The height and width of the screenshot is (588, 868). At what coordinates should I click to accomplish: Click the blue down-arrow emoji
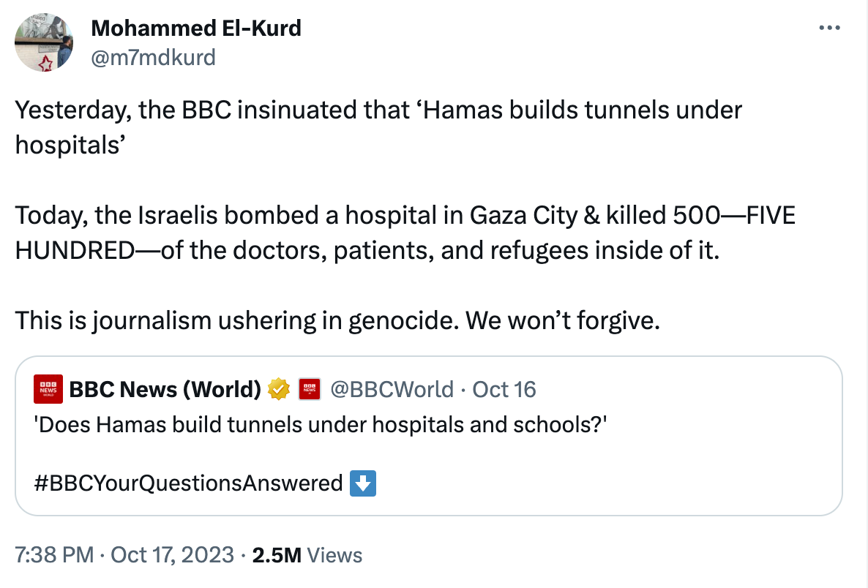(363, 483)
